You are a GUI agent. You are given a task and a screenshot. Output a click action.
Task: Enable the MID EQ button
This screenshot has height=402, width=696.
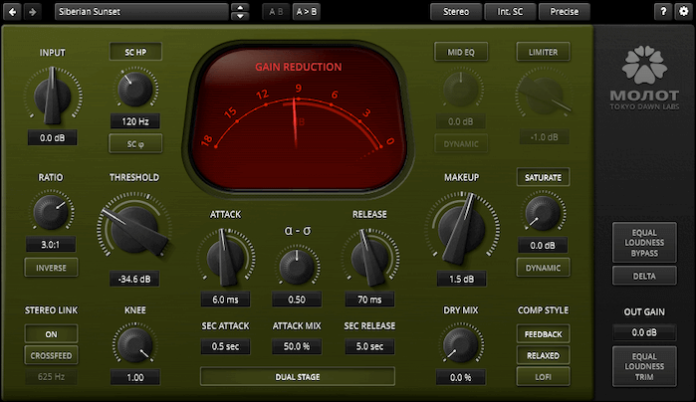point(461,52)
